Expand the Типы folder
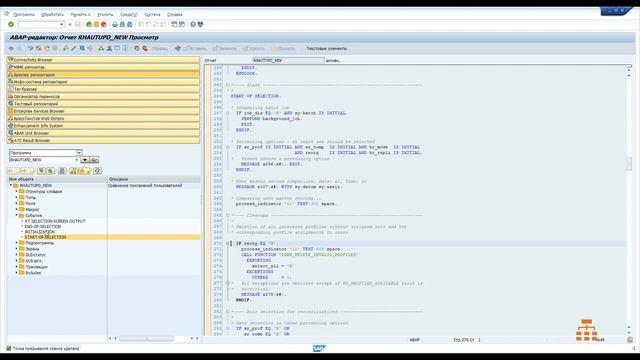Image resolution: width=640 pixels, height=360 pixels. pyautogui.click(x=17, y=197)
